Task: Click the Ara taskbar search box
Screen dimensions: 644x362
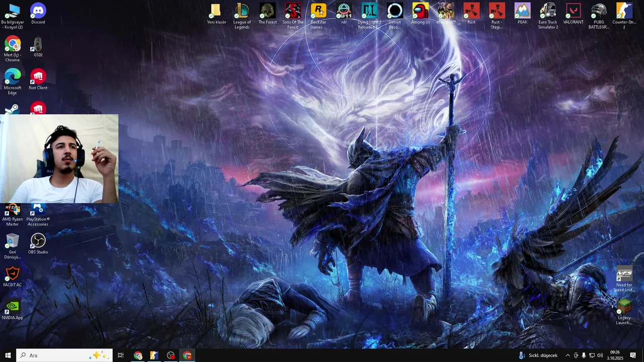Action: click(x=64, y=355)
